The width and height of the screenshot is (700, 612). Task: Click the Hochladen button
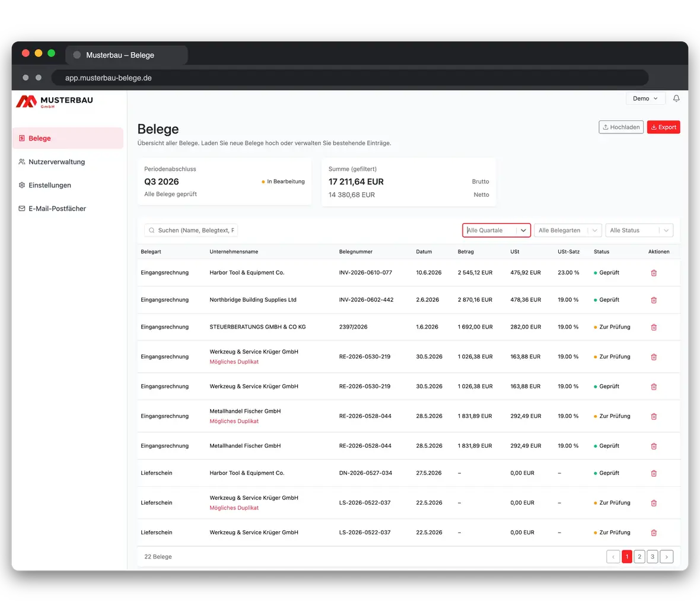(x=621, y=128)
